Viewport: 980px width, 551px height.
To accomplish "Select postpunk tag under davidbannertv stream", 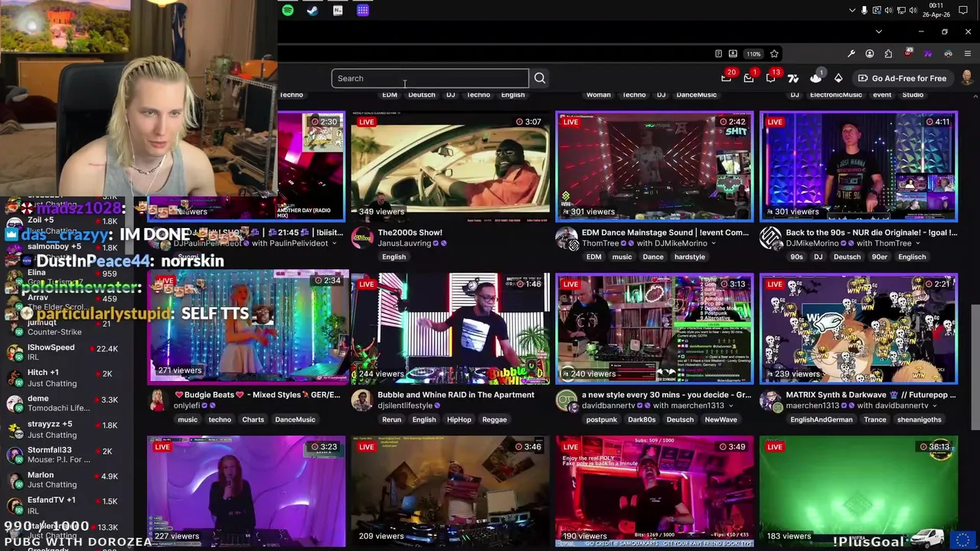I will pyautogui.click(x=601, y=419).
